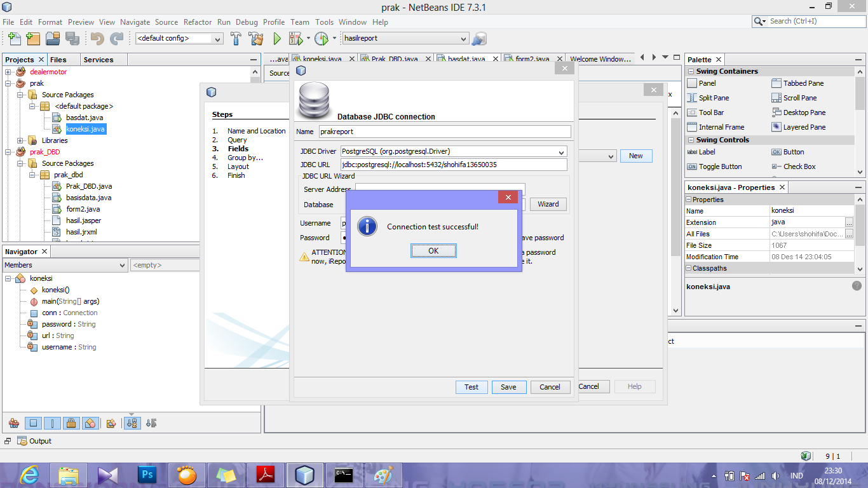The image size is (868, 488).
Task: Expand the dealermotor project node
Action: coord(8,72)
